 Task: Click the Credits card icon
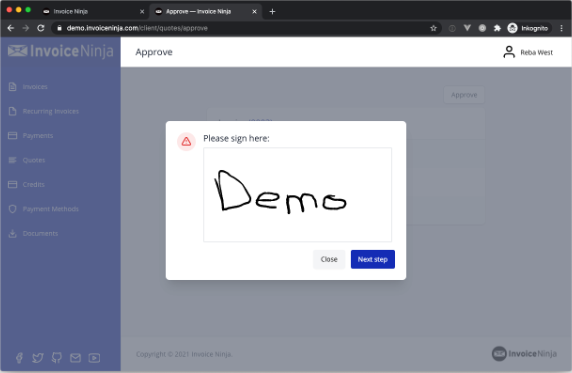(12, 185)
